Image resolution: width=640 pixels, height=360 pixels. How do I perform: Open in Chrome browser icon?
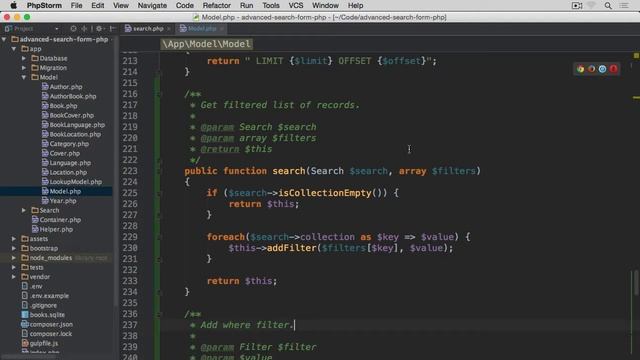click(x=580, y=69)
